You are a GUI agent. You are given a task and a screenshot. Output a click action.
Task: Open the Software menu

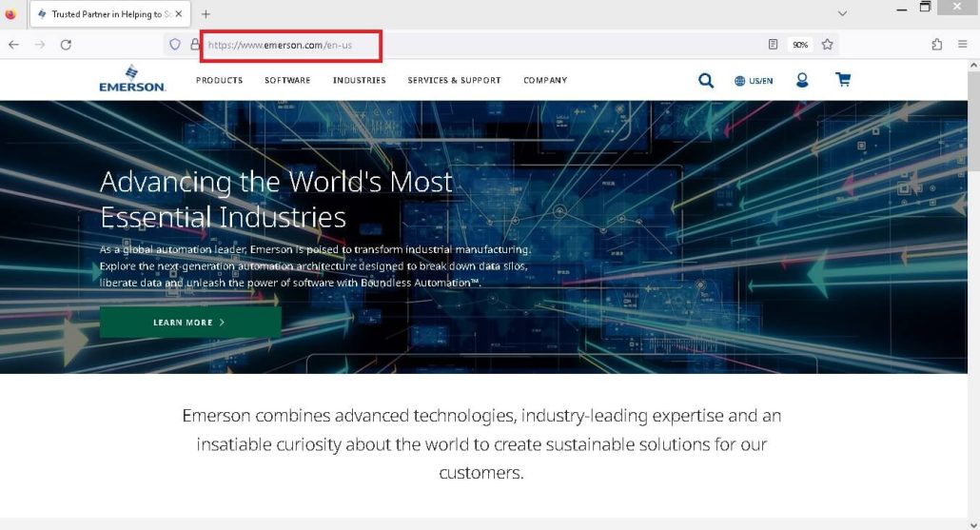(x=287, y=80)
